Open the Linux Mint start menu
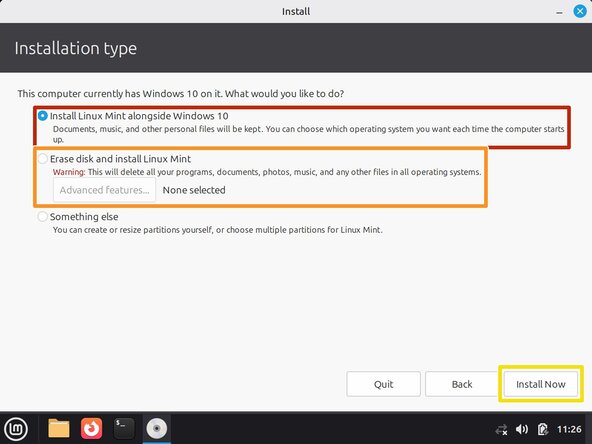 16,429
